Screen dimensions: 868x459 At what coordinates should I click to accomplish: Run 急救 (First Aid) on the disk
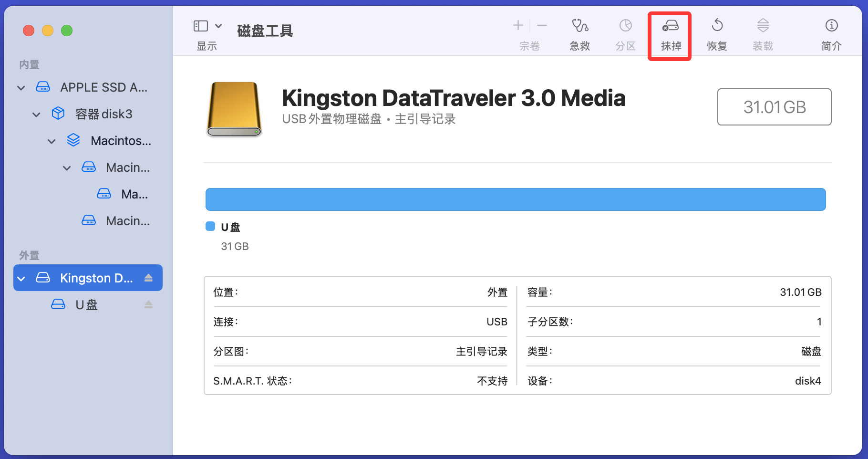click(579, 33)
